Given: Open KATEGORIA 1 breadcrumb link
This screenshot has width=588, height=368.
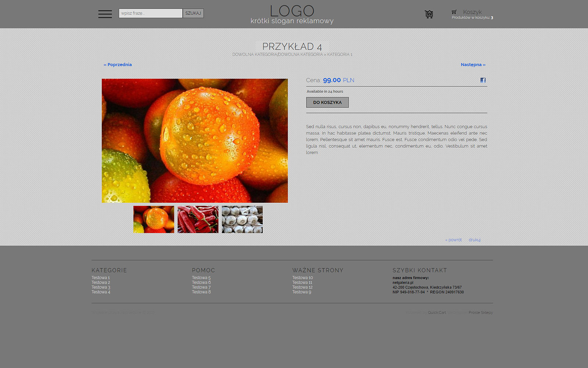Looking at the screenshot, I should coord(340,54).
